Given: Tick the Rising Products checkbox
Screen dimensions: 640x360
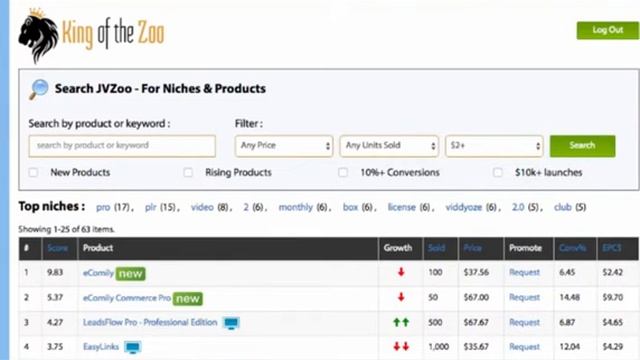Looking at the screenshot, I should 188,172.
